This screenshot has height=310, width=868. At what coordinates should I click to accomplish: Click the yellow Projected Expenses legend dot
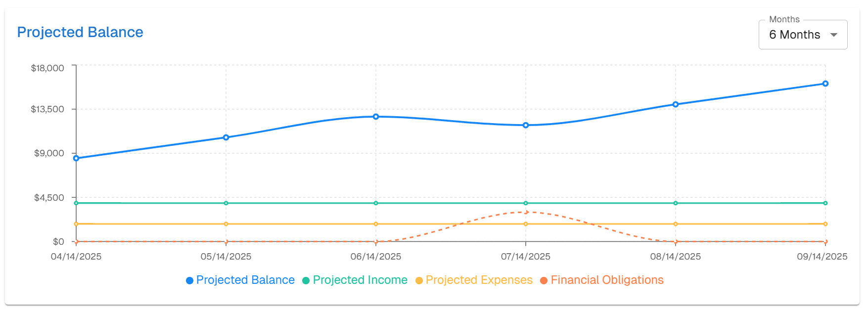tap(419, 280)
